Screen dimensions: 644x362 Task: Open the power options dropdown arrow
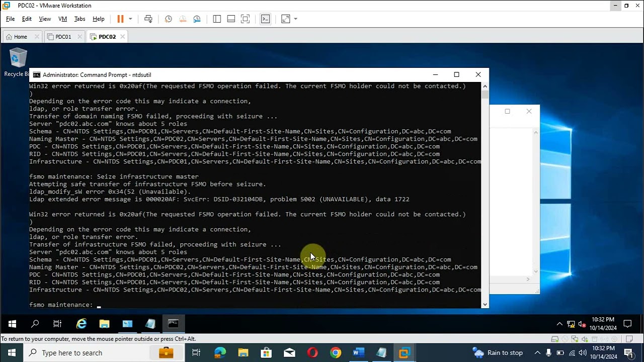pos(130,19)
